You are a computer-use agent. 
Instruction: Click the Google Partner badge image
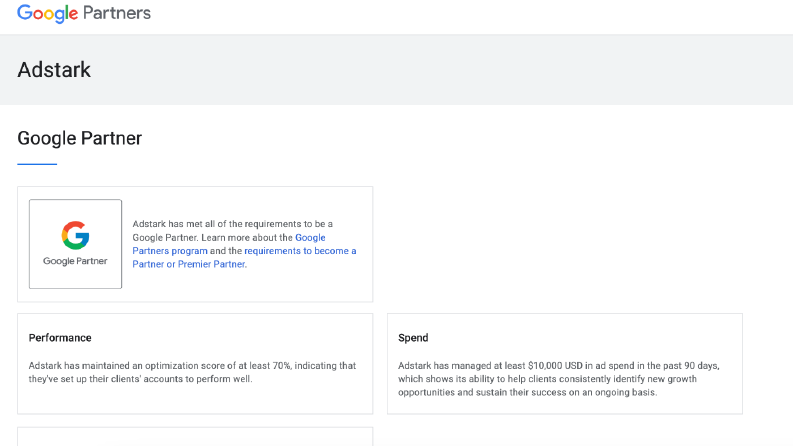pos(75,244)
